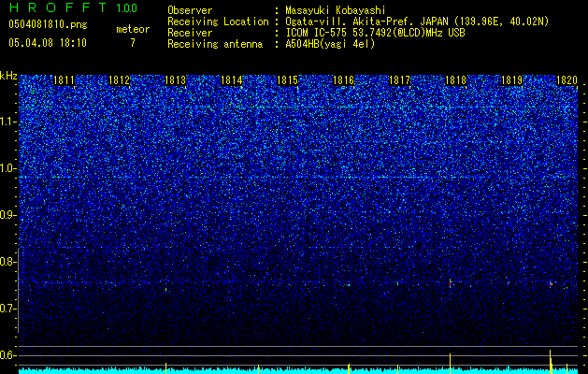Click the 1818 time axis label
The image size is (588, 374).
pos(455,80)
